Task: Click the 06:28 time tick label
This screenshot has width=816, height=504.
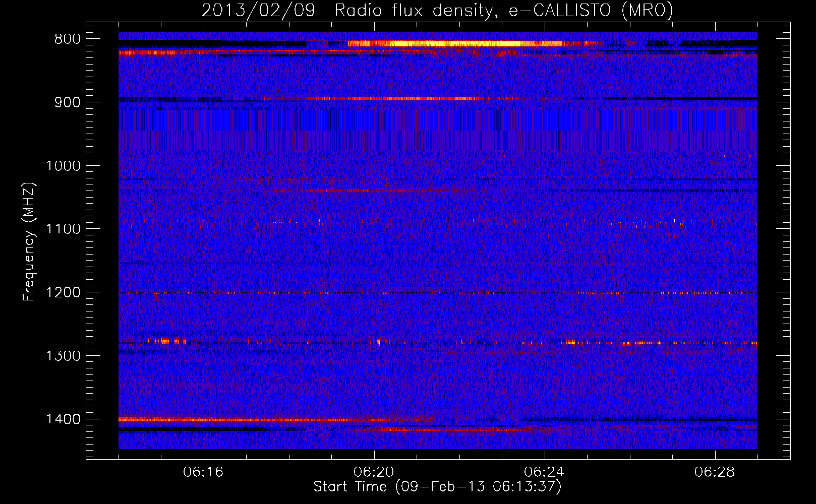Action: pos(715,472)
